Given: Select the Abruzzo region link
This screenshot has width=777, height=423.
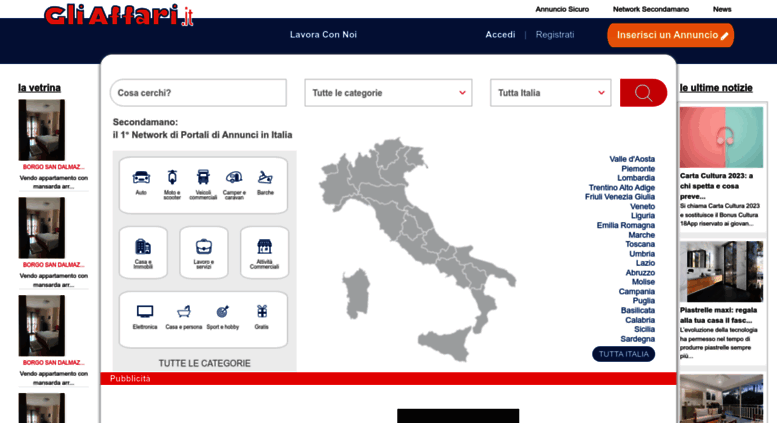Looking at the screenshot, I should [x=640, y=272].
